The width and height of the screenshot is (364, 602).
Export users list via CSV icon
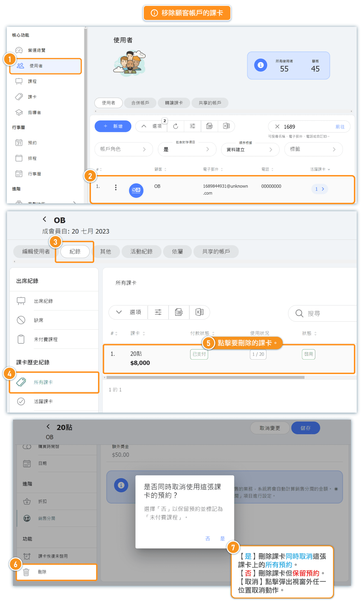point(209,126)
